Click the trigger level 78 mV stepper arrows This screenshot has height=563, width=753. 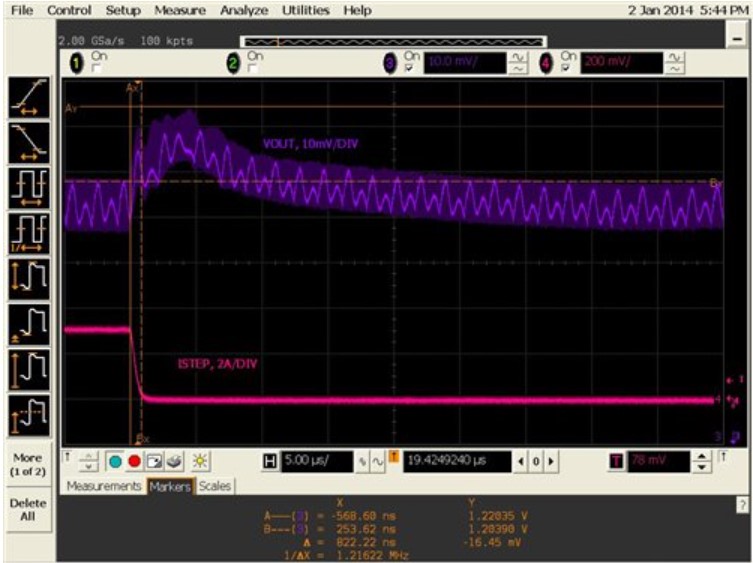pos(701,460)
